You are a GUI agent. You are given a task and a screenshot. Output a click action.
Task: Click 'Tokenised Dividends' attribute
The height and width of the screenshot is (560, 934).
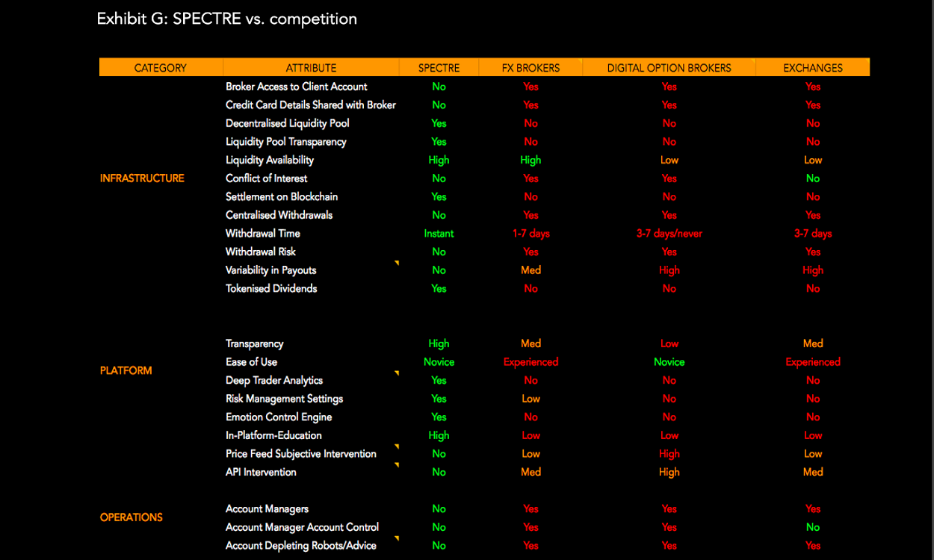point(271,288)
